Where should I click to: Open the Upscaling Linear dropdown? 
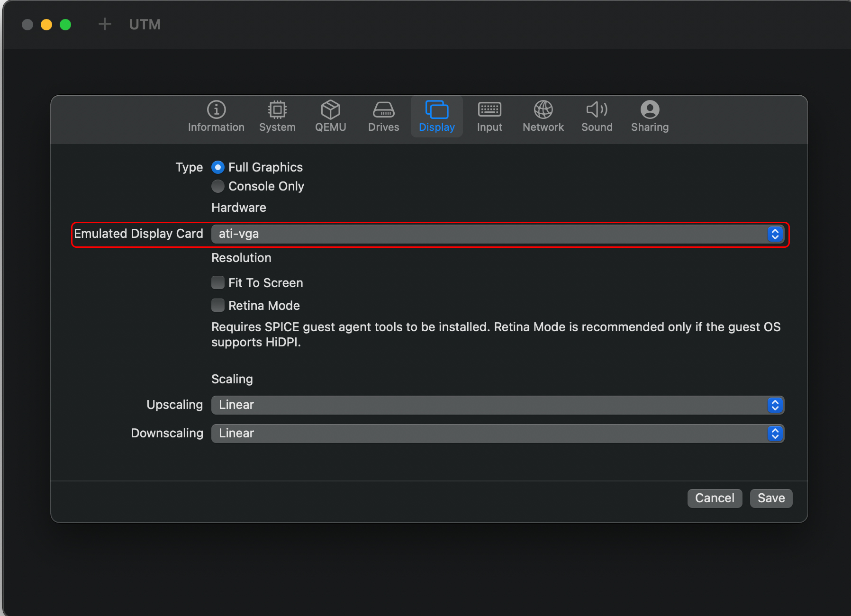point(498,405)
